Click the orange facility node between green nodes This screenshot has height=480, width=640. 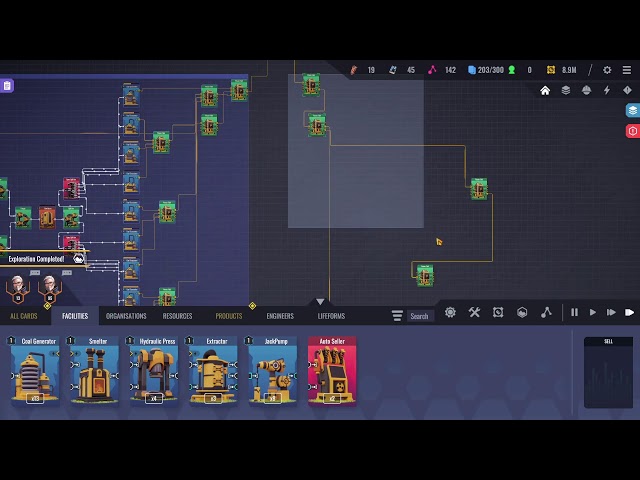tap(47, 218)
